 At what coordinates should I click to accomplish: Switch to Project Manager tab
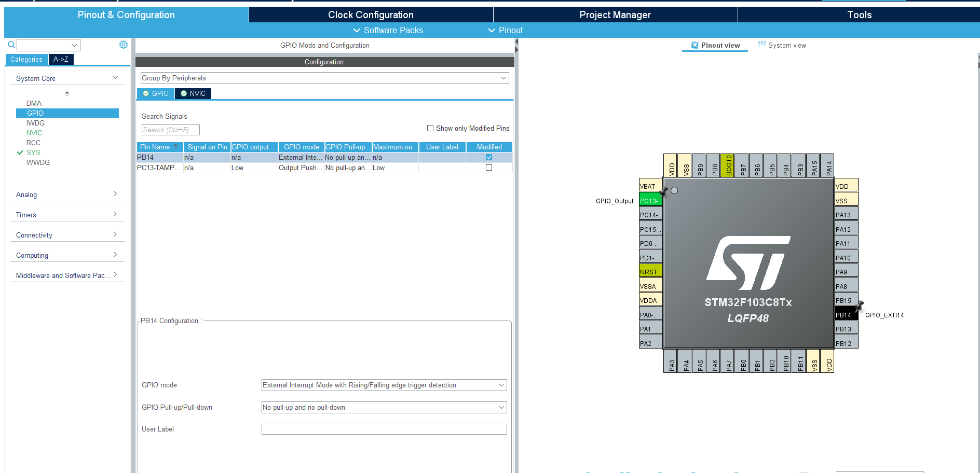pyautogui.click(x=615, y=15)
